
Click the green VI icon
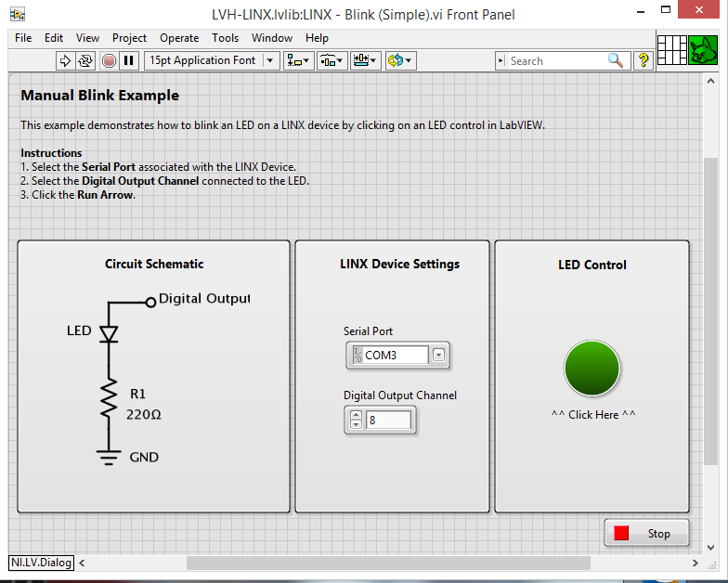pos(703,50)
